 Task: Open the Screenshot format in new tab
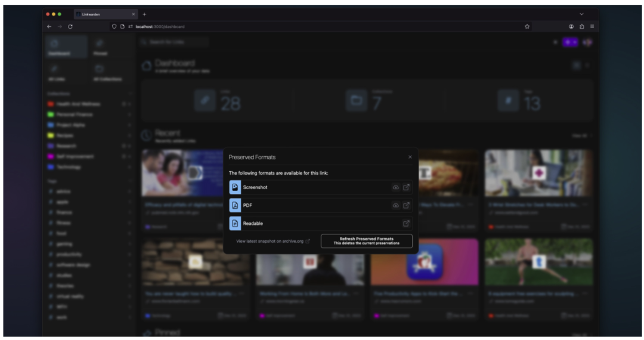[x=406, y=187]
